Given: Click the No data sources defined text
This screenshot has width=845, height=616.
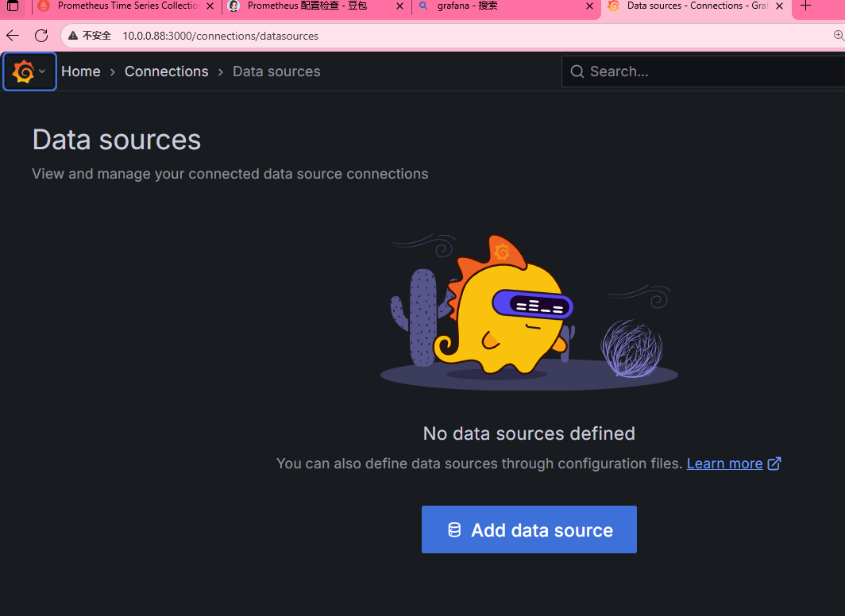Looking at the screenshot, I should point(529,433).
